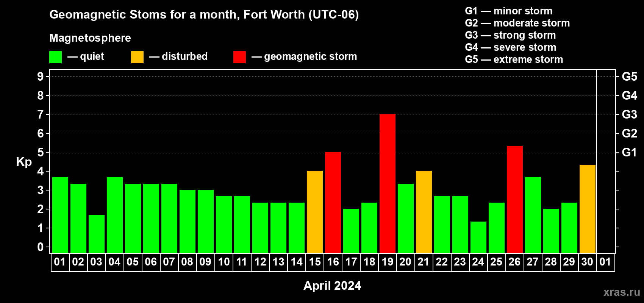Click the green bar for April 03
Image resolution: width=644 pixels, height=303 pixels.
pos(97,234)
